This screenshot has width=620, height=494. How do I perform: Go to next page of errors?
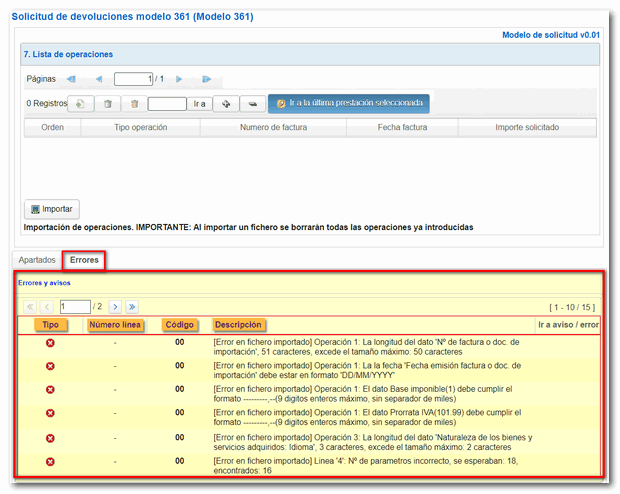115,306
